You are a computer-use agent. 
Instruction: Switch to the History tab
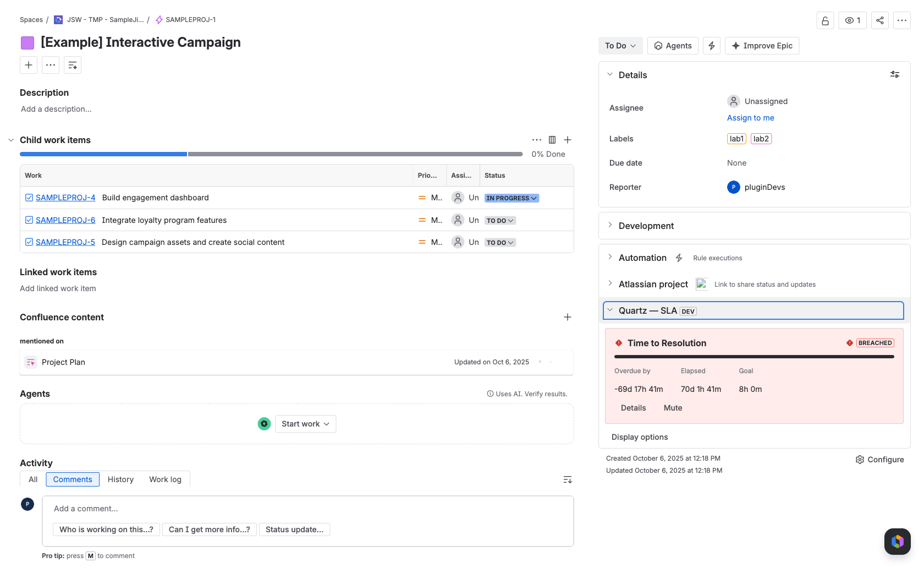(x=120, y=479)
